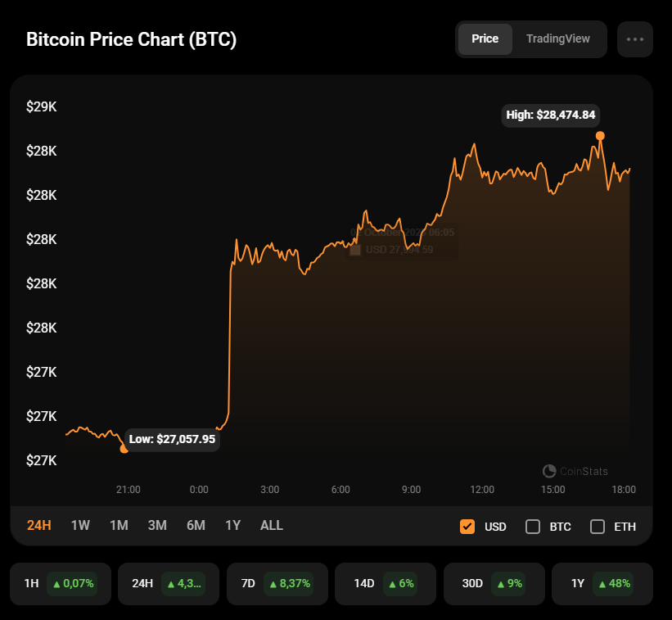Screen dimensions: 672x620
Task: Enable the ETH currency checkbox
Action: (598, 527)
